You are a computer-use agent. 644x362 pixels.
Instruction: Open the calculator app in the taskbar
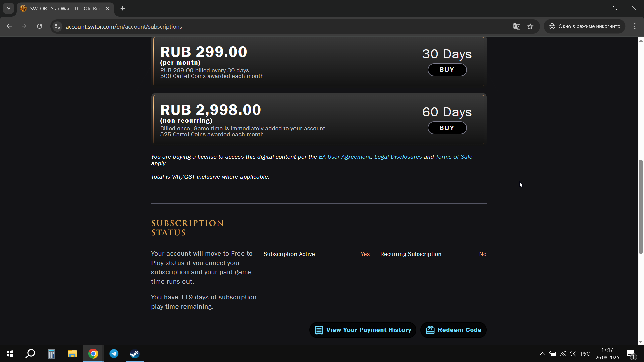click(x=51, y=354)
